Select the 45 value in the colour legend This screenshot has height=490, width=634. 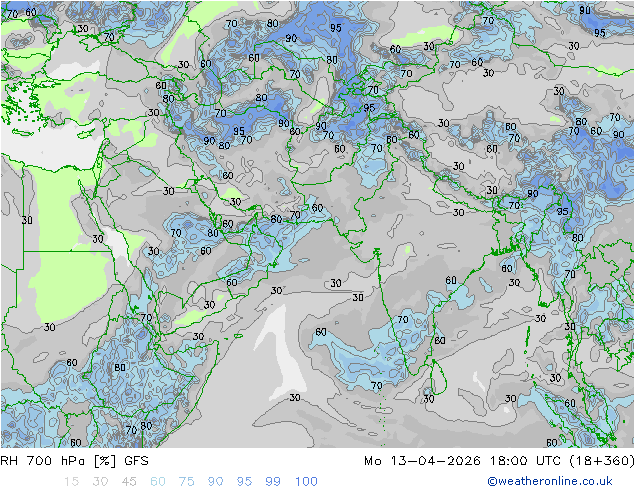click(x=129, y=482)
